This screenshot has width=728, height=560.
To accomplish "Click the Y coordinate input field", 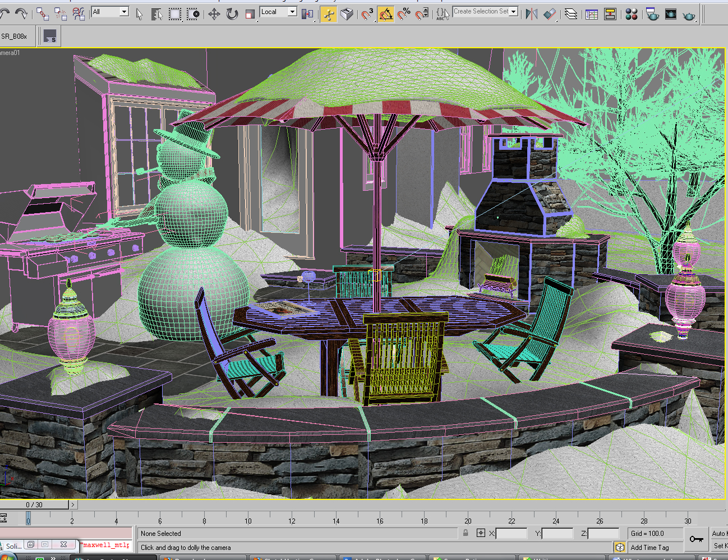I will click(x=557, y=534).
